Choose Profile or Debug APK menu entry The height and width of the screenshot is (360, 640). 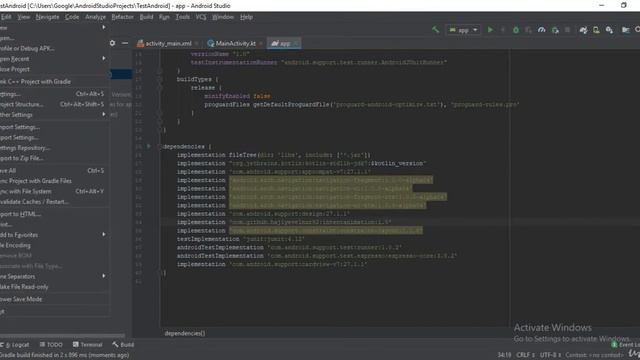pyautogui.click(x=54, y=48)
